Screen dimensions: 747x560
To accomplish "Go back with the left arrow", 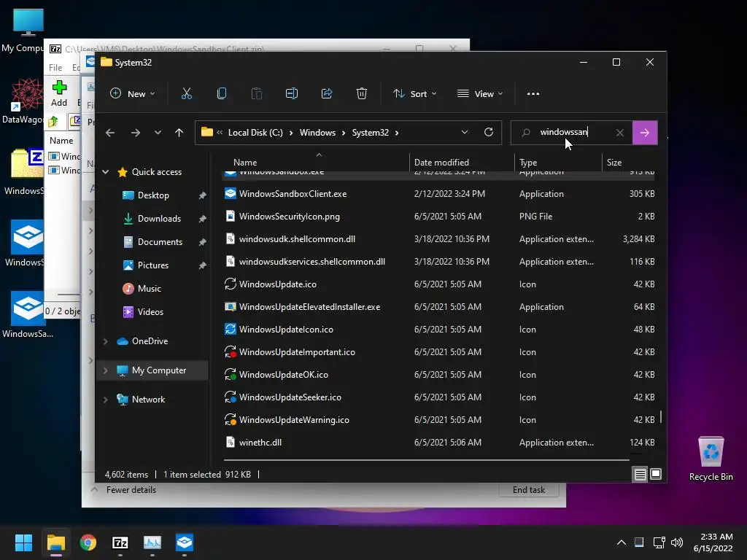I will click(110, 133).
